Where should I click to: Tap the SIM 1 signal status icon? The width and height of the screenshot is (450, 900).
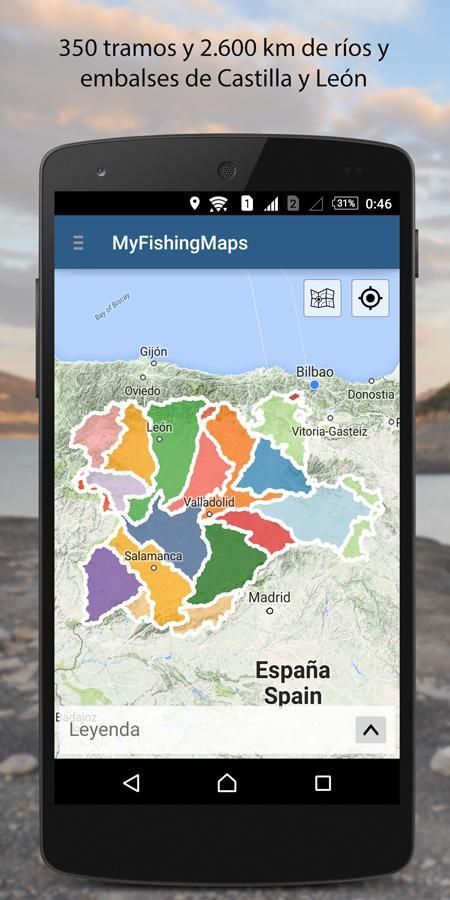[x=259, y=203]
